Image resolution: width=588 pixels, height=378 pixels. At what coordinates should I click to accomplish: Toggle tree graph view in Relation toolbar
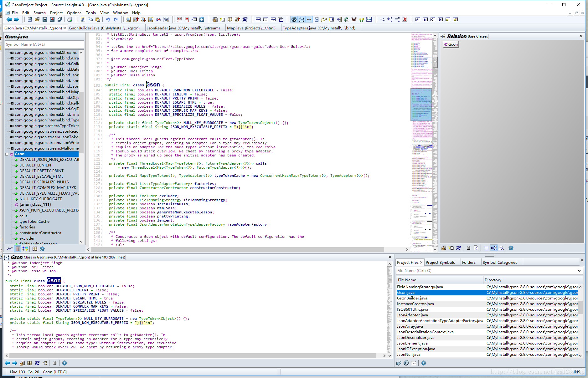click(x=493, y=248)
